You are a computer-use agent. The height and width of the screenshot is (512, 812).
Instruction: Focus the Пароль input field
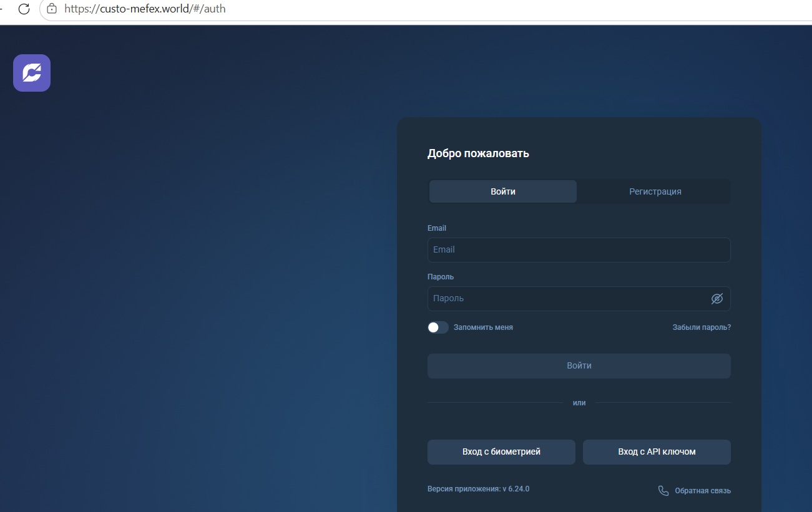(x=579, y=299)
